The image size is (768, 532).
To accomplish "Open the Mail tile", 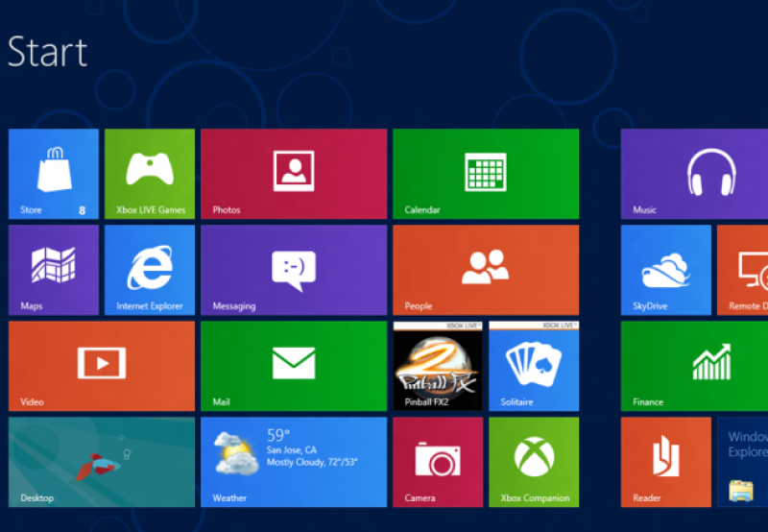I will (294, 366).
